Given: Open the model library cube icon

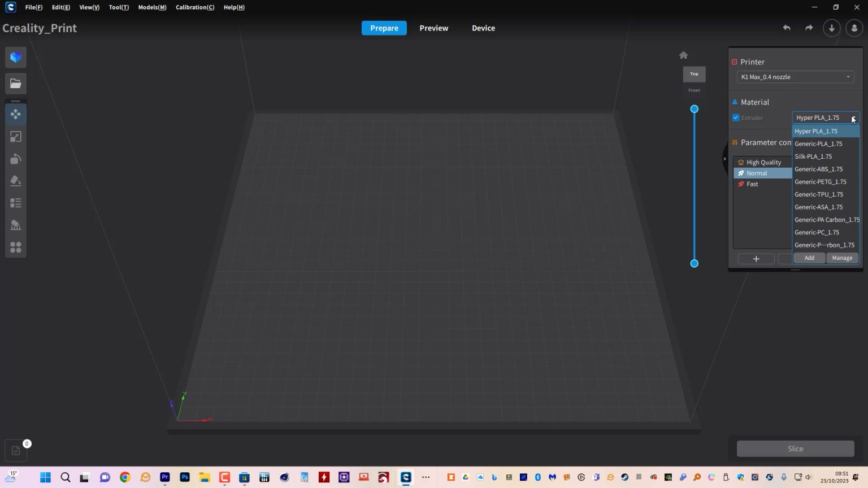Looking at the screenshot, I should 16,57.
